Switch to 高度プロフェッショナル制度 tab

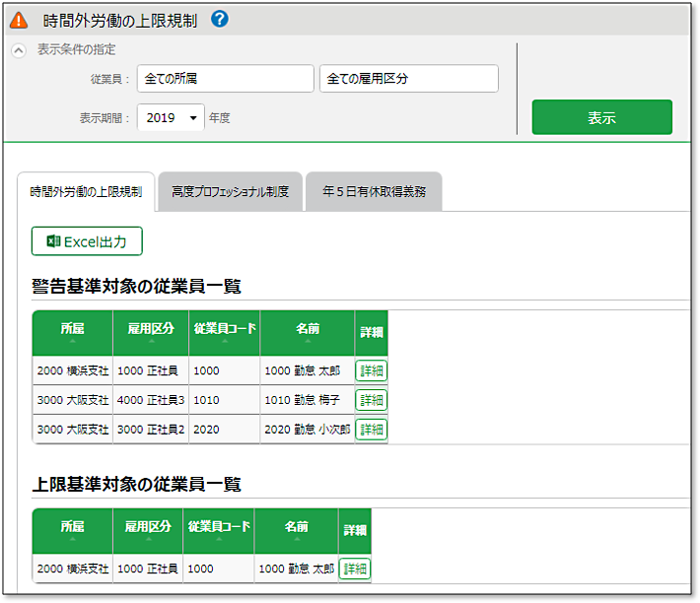pos(231,192)
